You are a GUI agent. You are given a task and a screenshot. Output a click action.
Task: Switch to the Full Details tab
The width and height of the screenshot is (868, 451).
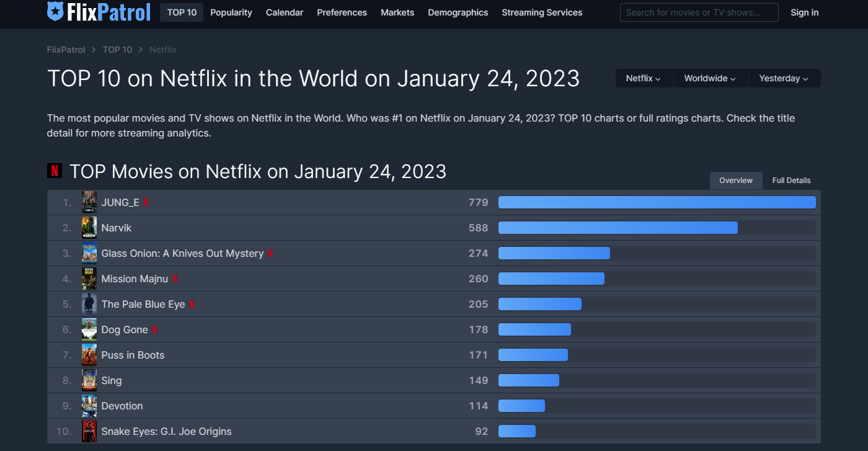[791, 181]
